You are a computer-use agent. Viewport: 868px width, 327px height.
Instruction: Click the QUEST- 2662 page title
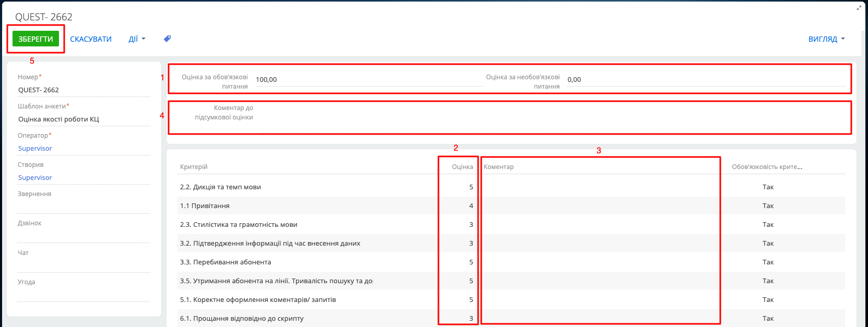coord(44,17)
